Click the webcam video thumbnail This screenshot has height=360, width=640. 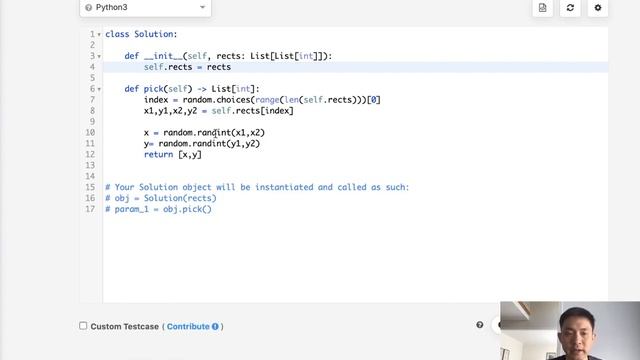pos(570,331)
